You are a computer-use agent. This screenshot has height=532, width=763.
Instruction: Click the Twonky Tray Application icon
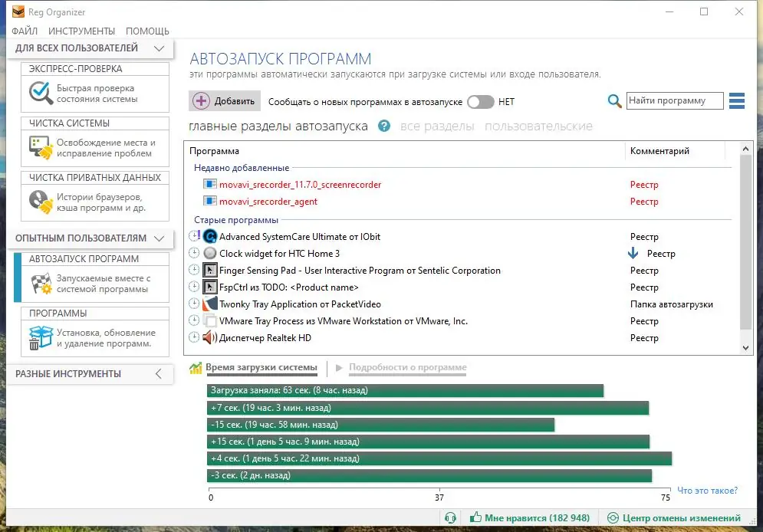(209, 304)
